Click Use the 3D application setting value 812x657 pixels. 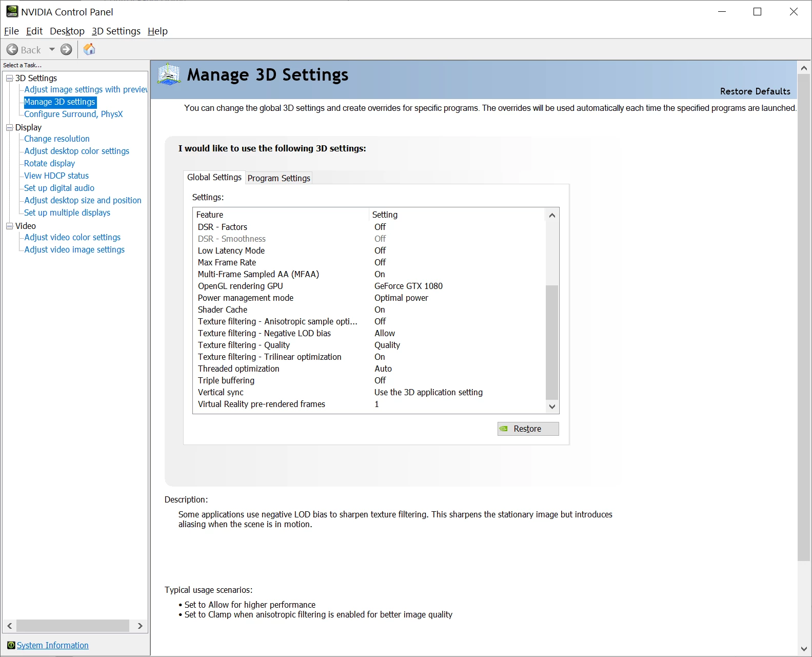pos(428,392)
